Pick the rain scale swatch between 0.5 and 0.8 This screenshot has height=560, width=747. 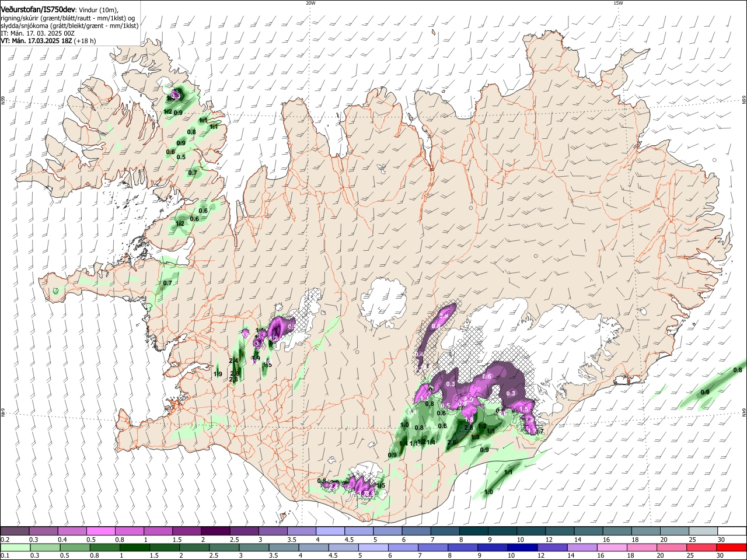(x=76, y=547)
